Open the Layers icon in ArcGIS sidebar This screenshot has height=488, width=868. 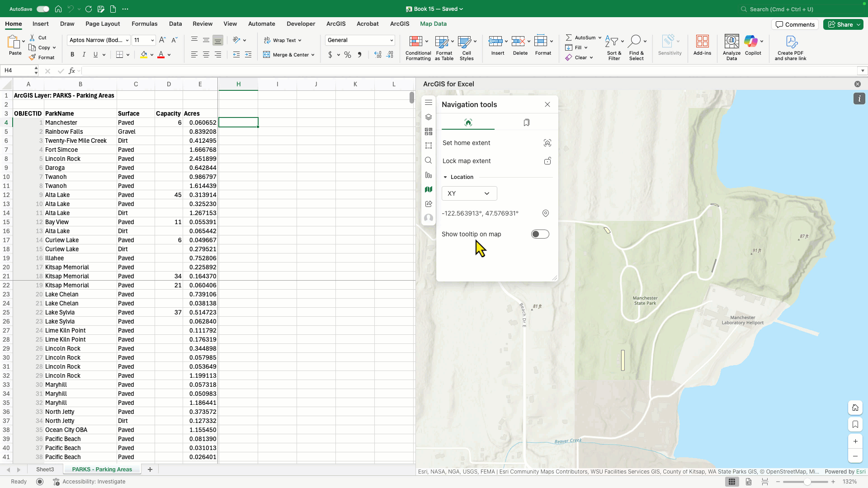[429, 117]
